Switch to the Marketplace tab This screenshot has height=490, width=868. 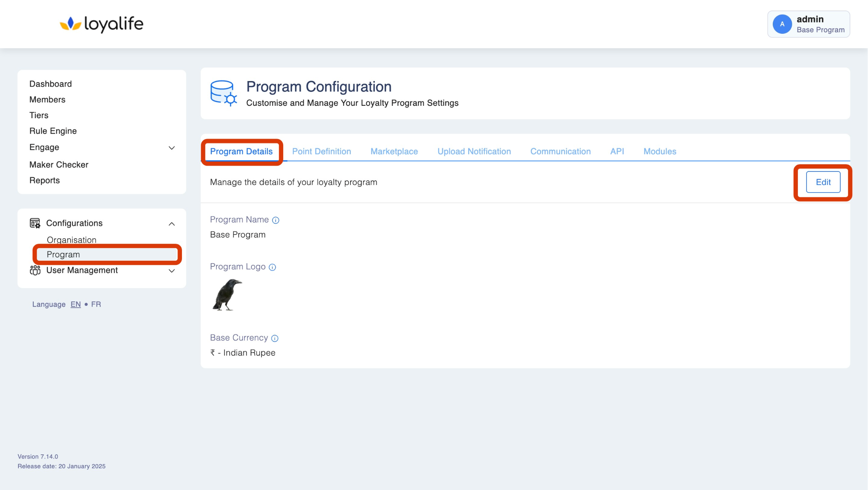click(394, 151)
